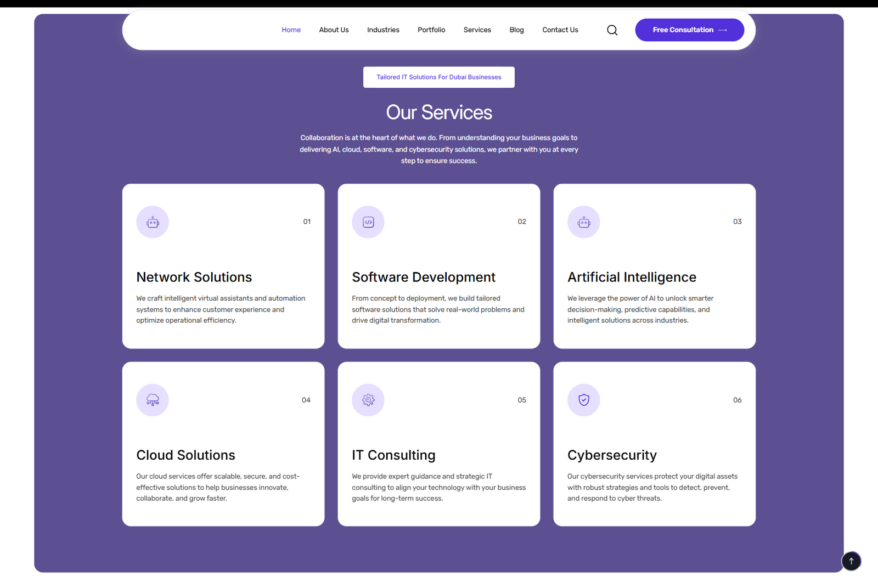Image resolution: width=878 pixels, height=588 pixels.
Task: Click the search magnifier icon in navbar
Action: coord(612,30)
